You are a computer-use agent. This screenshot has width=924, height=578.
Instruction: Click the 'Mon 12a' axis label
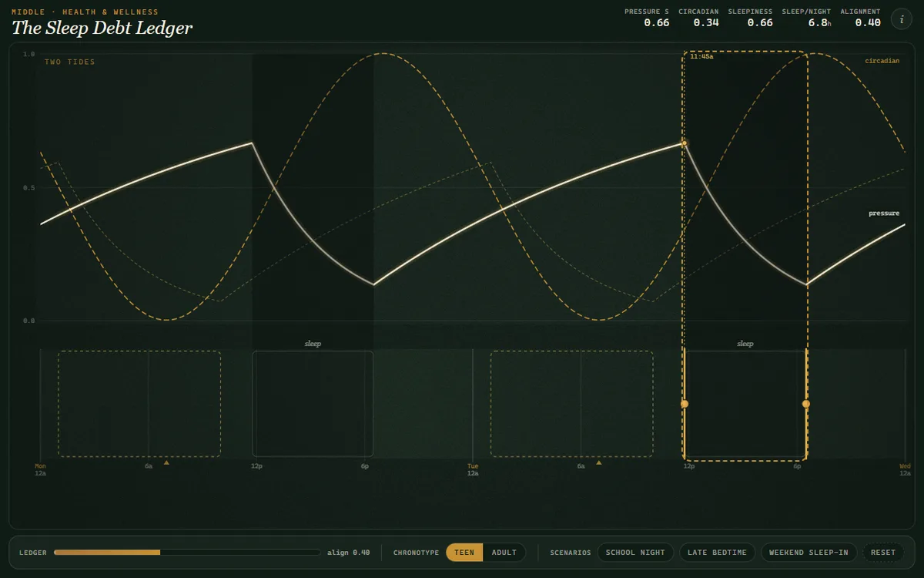[41, 469]
